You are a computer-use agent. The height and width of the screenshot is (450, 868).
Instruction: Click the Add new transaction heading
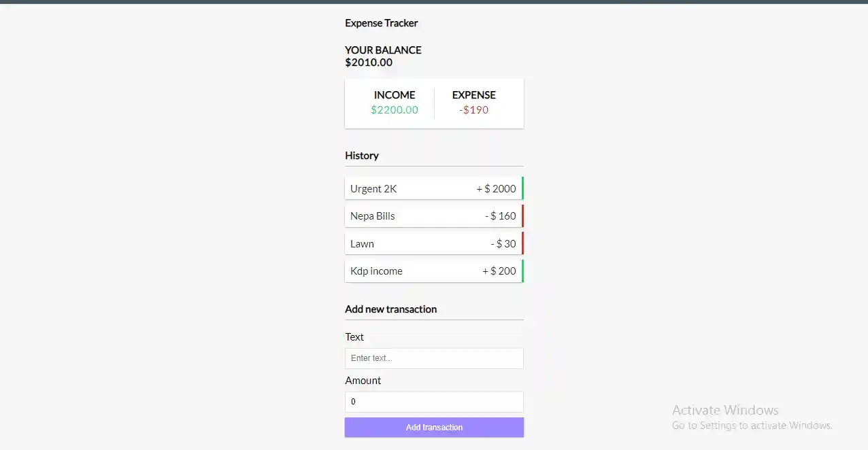tap(391, 309)
